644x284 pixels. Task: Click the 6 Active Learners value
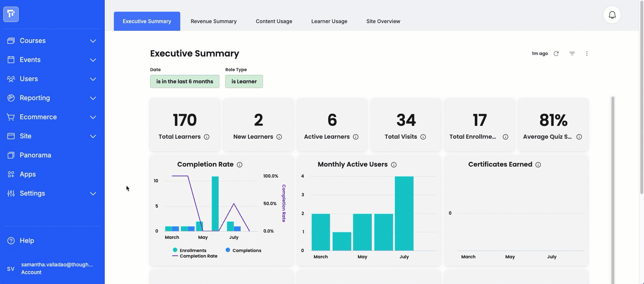(x=332, y=120)
